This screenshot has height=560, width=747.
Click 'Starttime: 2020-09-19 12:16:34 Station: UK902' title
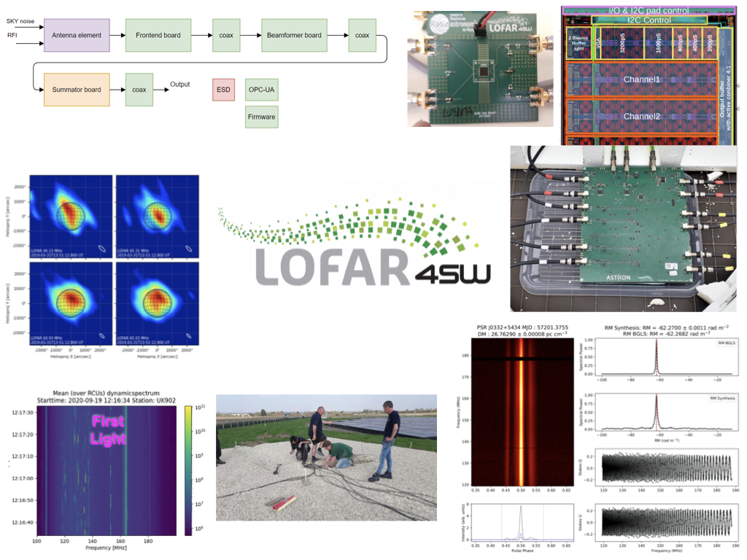(x=107, y=400)
